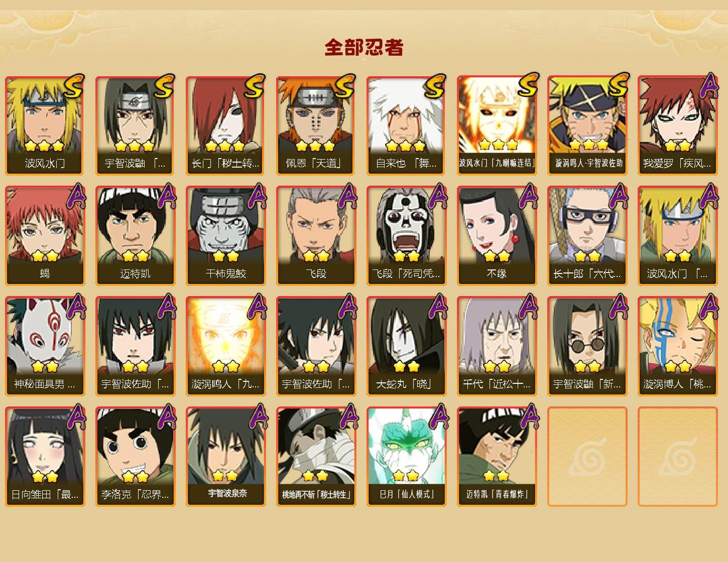The image size is (728, 562).
Task: Select the 波风水门 S-rank ninja card
Action: pyautogui.click(x=45, y=125)
